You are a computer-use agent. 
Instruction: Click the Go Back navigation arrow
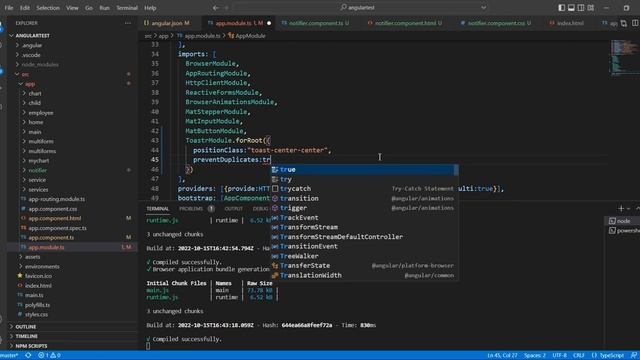coord(216,8)
